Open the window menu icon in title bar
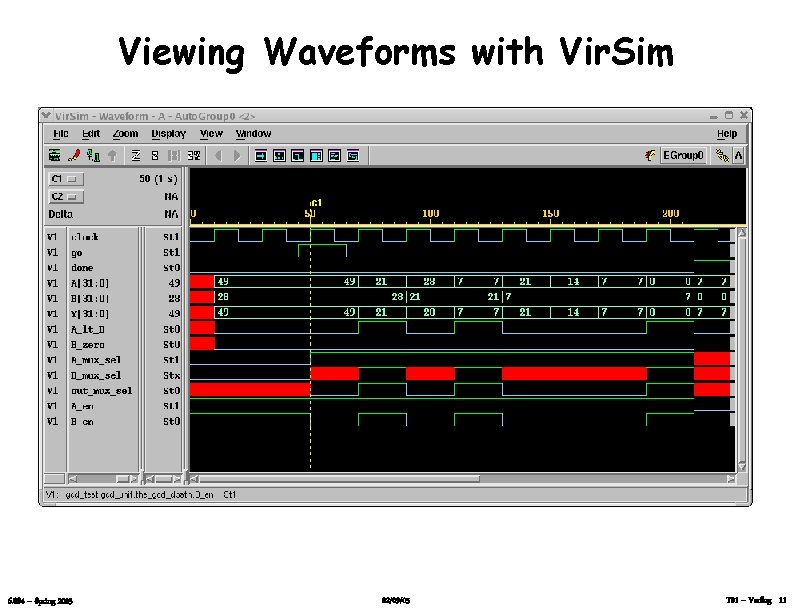792x612 pixels. [46, 116]
